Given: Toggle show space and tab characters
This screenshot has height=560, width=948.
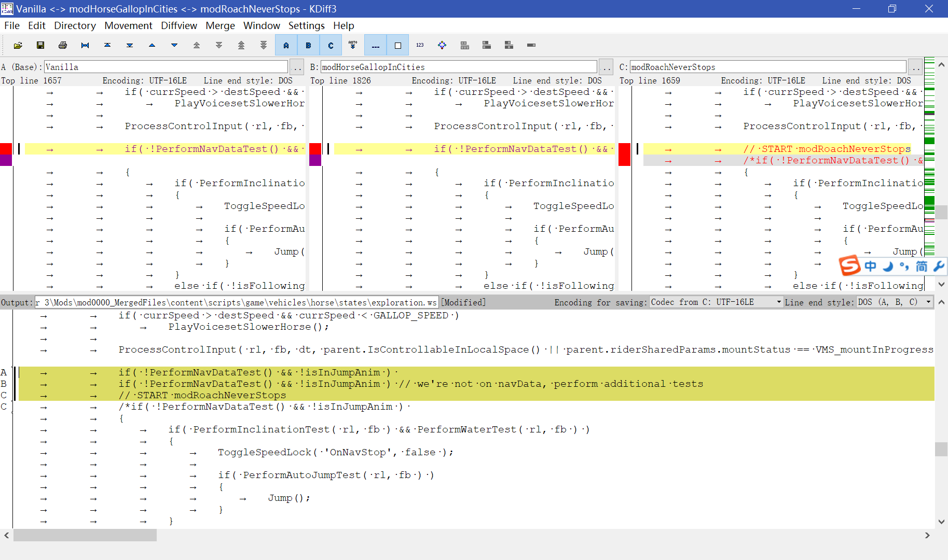Looking at the screenshot, I should (x=375, y=46).
